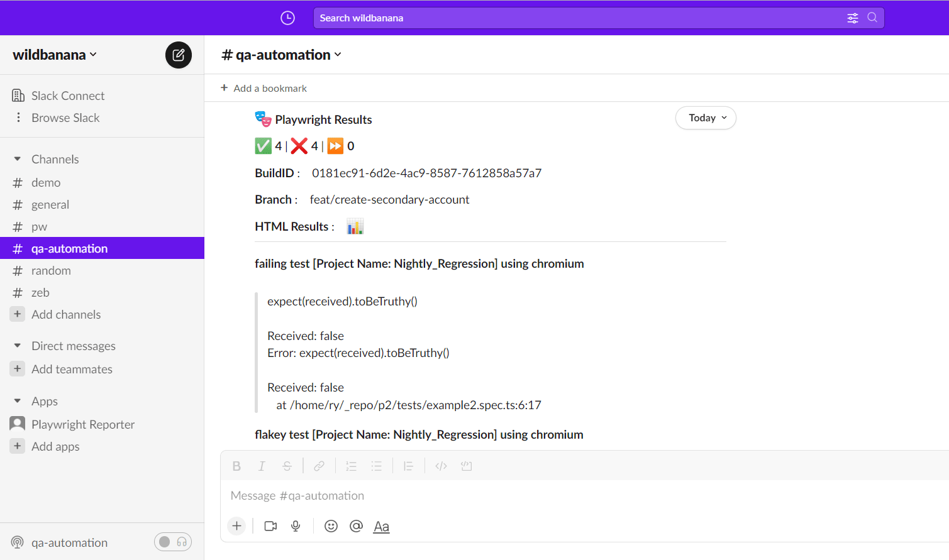This screenshot has width=949, height=560.
Task: Insert an ordered list
Action: click(x=351, y=466)
